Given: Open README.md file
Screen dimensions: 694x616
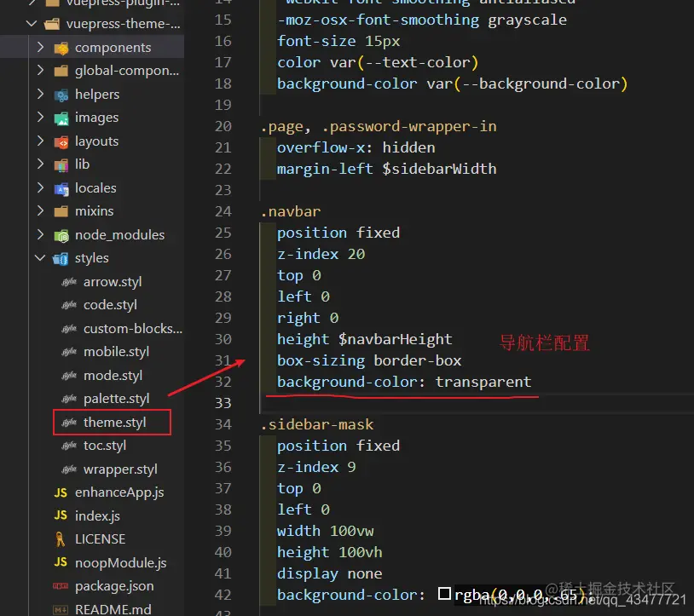Looking at the screenshot, I should [113, 609].
